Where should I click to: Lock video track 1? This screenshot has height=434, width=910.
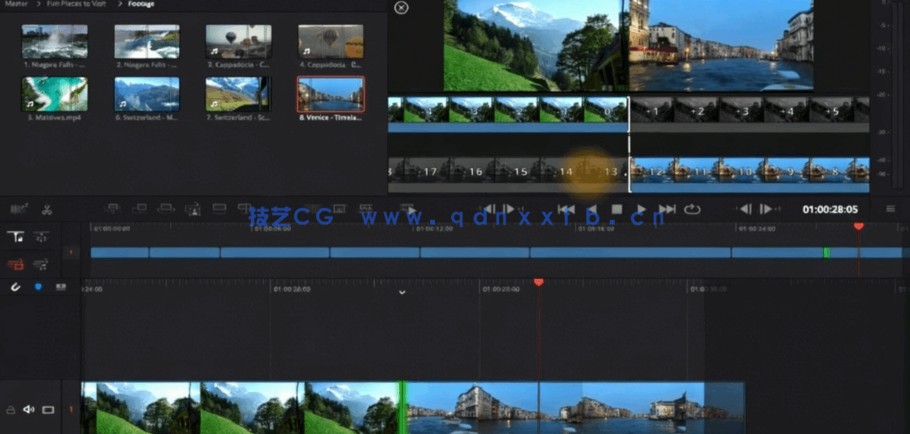(10, 410)
